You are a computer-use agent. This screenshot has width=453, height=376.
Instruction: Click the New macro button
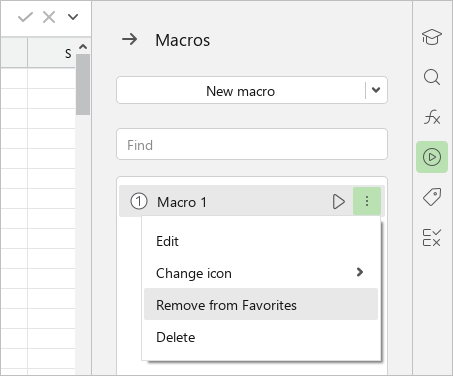[x=241, y=91]
